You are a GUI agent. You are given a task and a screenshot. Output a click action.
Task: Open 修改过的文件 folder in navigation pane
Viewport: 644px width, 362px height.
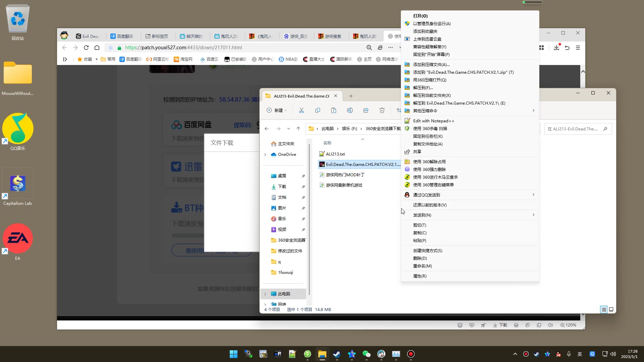[286, 251]
